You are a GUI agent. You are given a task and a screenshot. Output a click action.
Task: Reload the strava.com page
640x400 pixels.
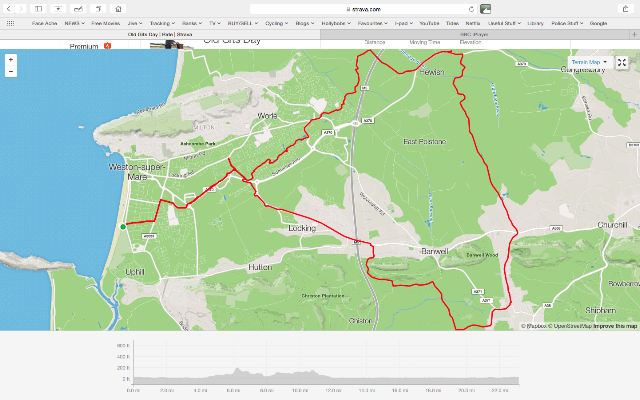(471, 9)
